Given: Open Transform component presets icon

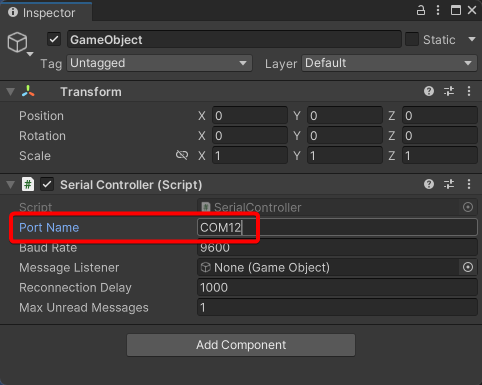Looking at the screenshot, I should (449, 91).
